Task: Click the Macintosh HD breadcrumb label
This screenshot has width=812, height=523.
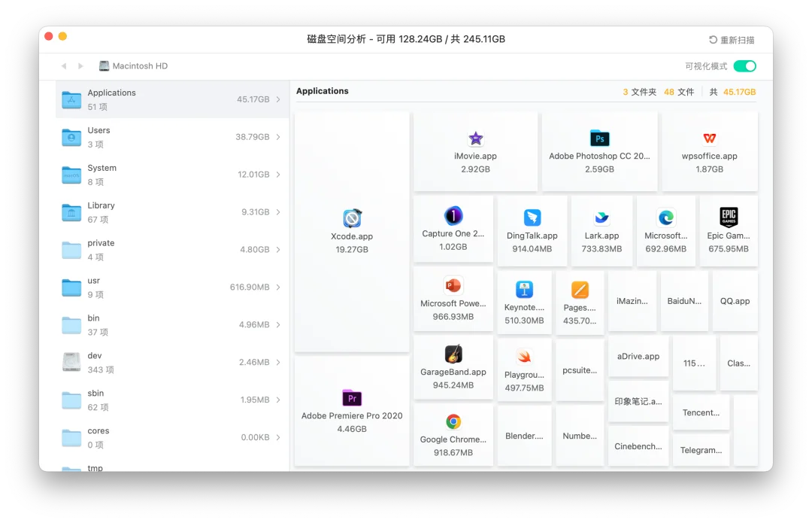Action: click(140, 65)
